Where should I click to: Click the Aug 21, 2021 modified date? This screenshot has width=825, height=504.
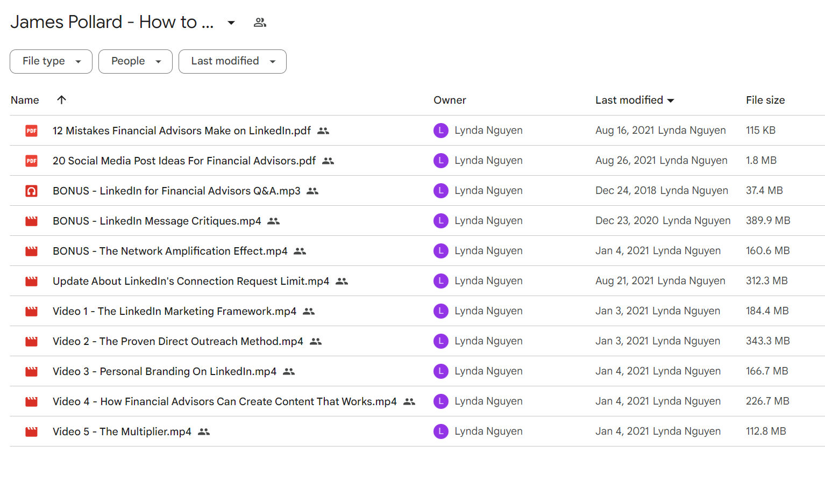click(624, 281)
